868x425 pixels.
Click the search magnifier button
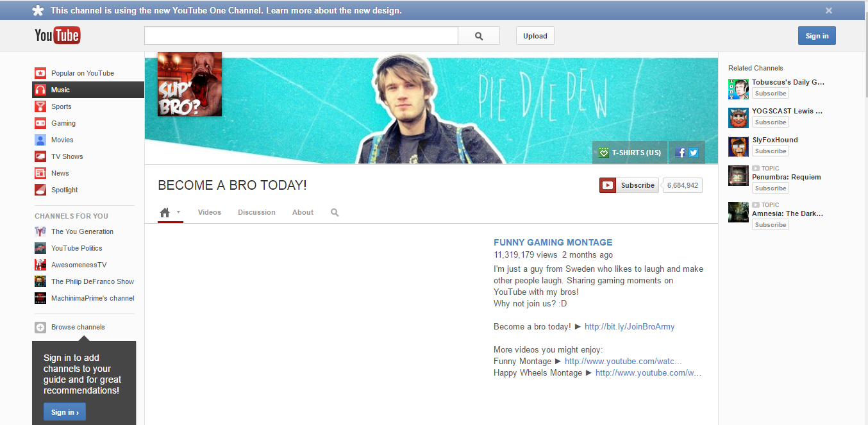(479, 36)
